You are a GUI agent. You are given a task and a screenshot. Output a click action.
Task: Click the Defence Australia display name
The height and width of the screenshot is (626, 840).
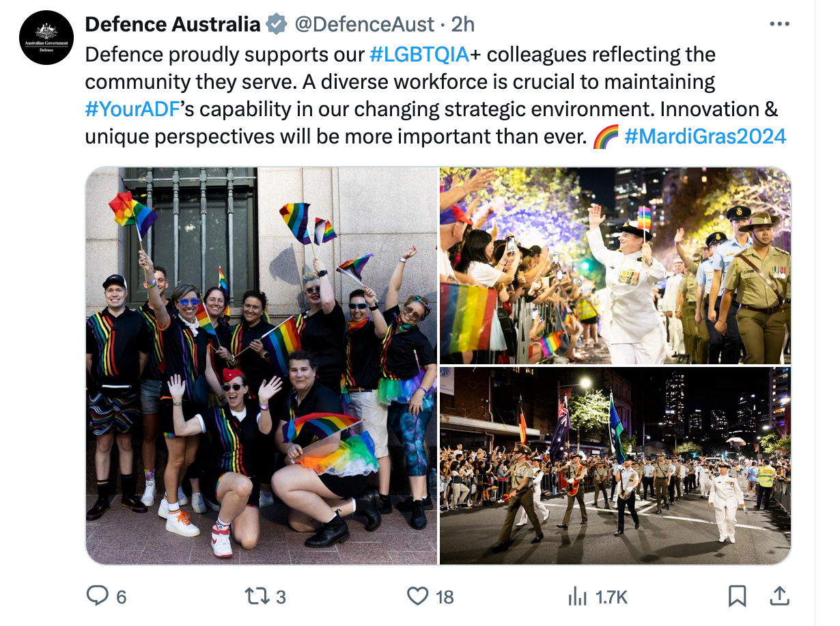[x=173, y=25]
